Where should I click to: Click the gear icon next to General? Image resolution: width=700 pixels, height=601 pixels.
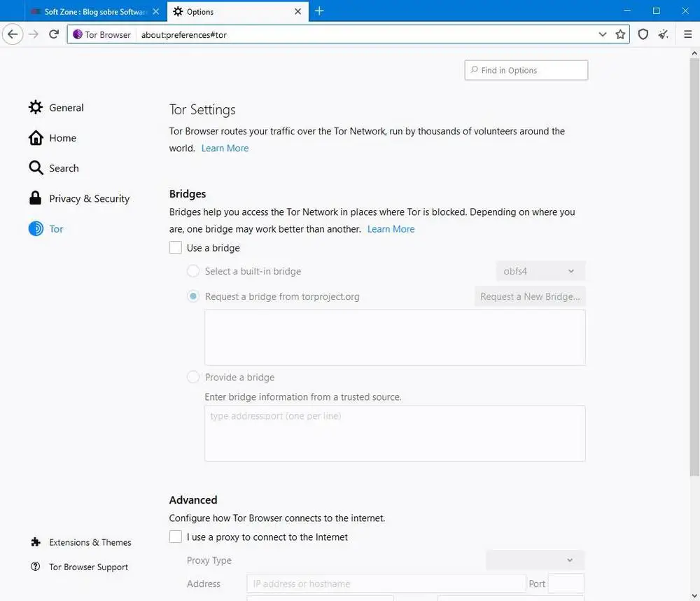(x=36, y=107)
